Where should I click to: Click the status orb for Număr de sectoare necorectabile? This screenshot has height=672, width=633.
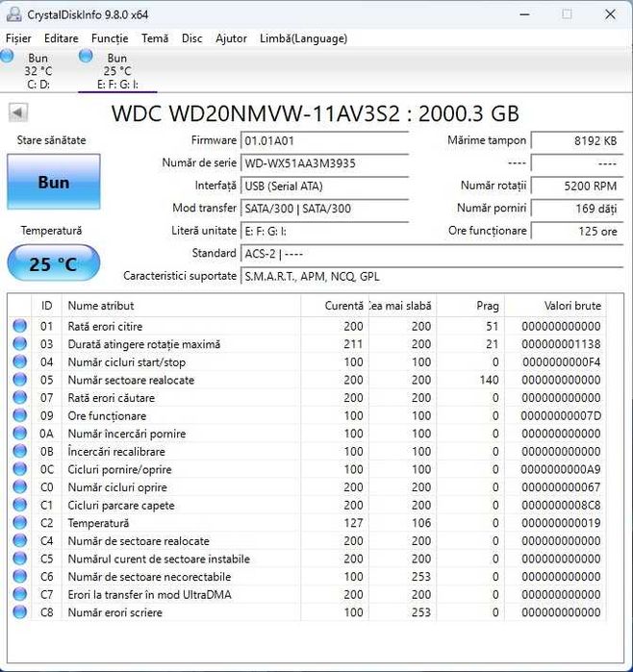[20, 577]
